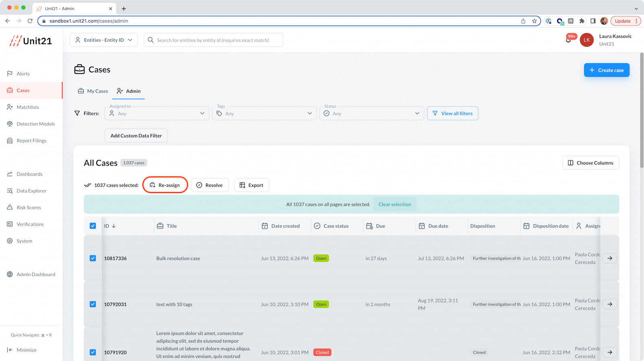Screen dimensions: 644x361
Task: Click the browser back arrow
Action: (x=8, y=21)
